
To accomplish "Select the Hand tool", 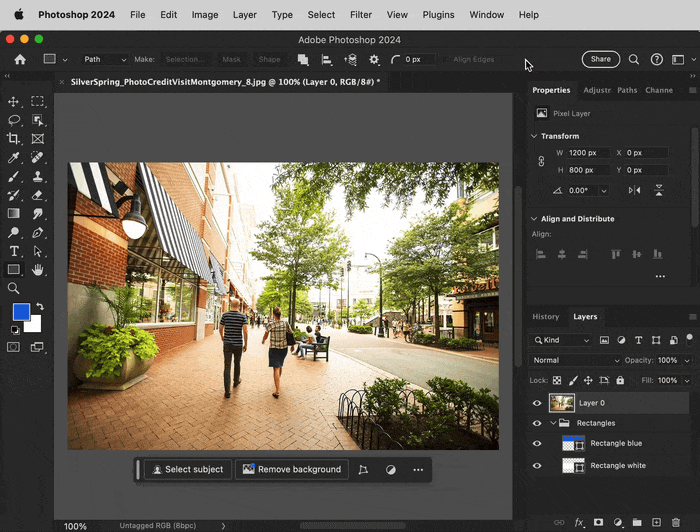I will click(x=38, y=270).
